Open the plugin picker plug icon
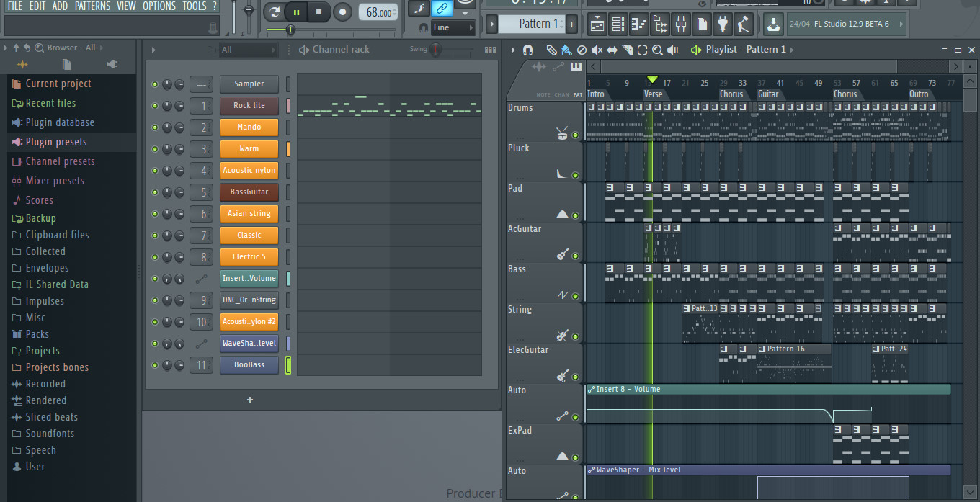This screenshot has height=502, width=980. [x=723, y=24]
